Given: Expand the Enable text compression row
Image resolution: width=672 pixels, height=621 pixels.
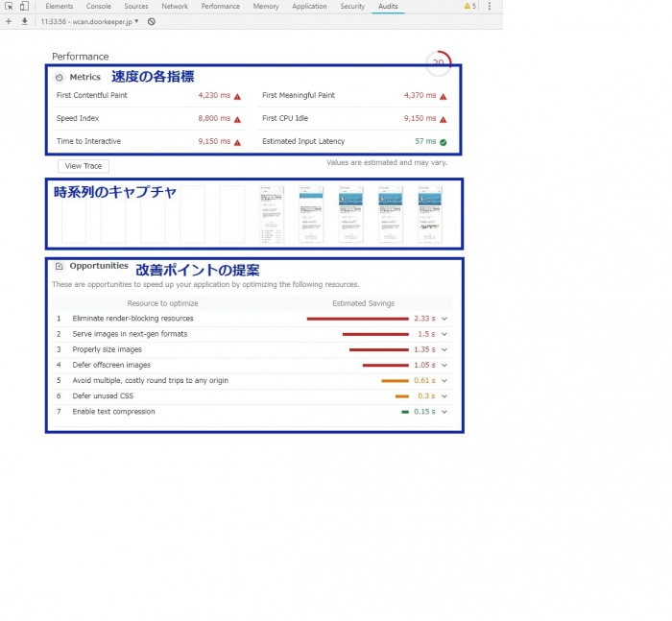Looking at the screenshot, I should pos(444,412).
